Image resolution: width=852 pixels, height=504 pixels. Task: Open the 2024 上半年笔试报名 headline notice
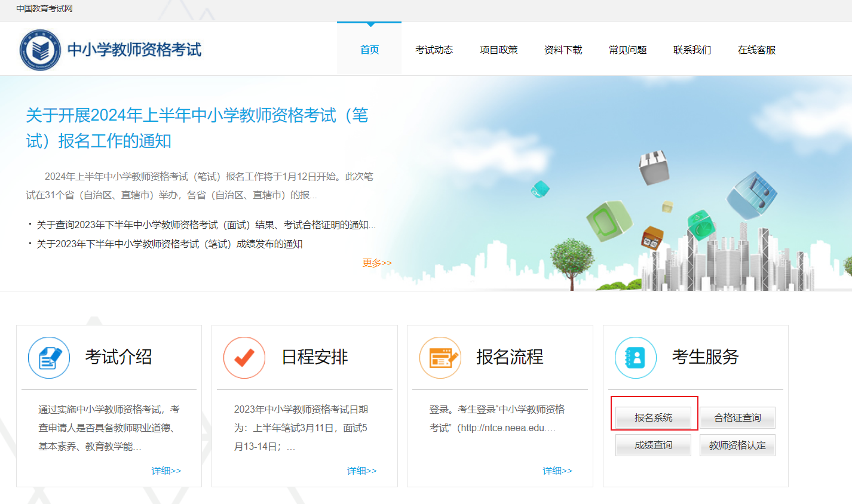(197, 128)
